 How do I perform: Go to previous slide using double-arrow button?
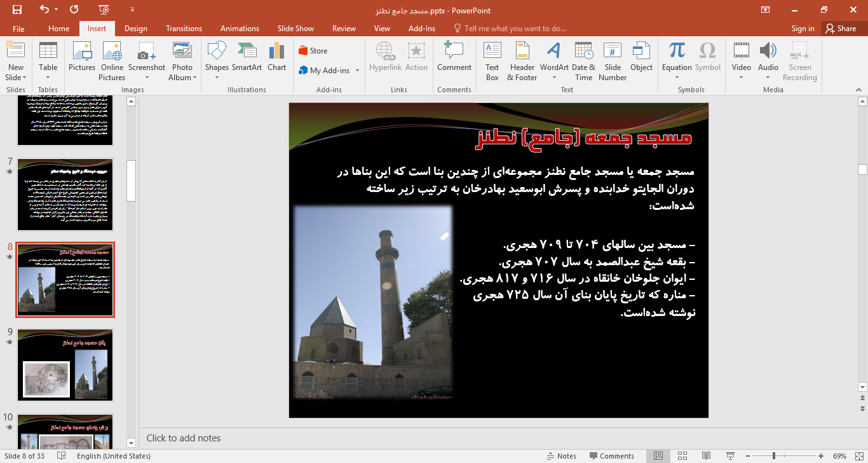862,398
